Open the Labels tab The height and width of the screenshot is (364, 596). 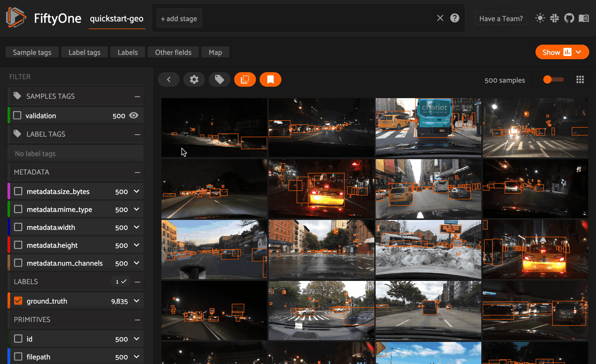(127, 52)
